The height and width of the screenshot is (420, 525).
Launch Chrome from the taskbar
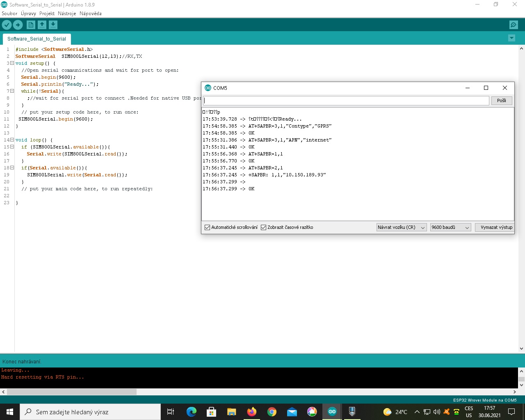pos(272,412)
